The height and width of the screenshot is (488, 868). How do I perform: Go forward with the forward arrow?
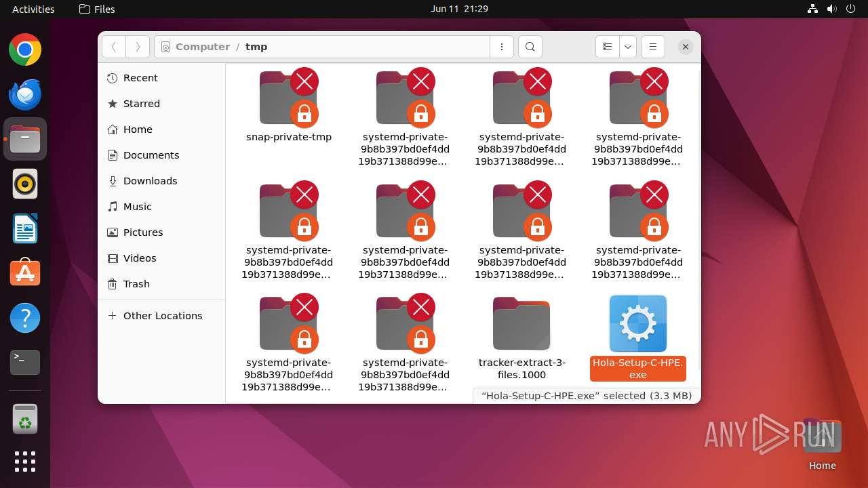[138, 47]
